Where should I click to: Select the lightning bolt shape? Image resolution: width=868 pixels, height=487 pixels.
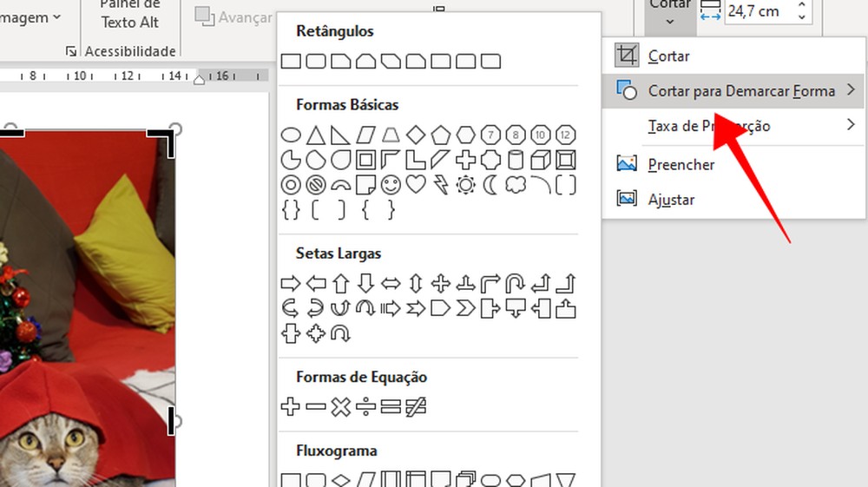tap(441, 184)
